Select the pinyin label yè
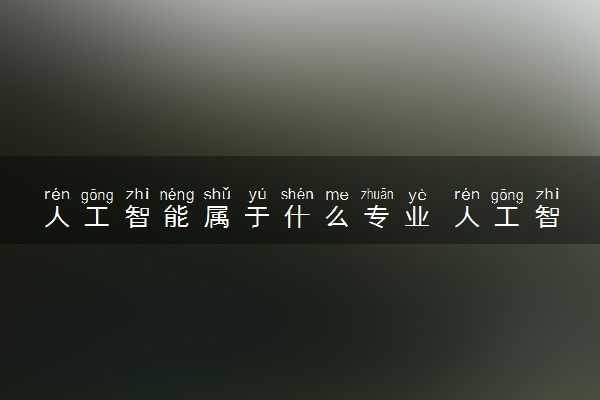This screenshot has height=400, width=600. 417,195
